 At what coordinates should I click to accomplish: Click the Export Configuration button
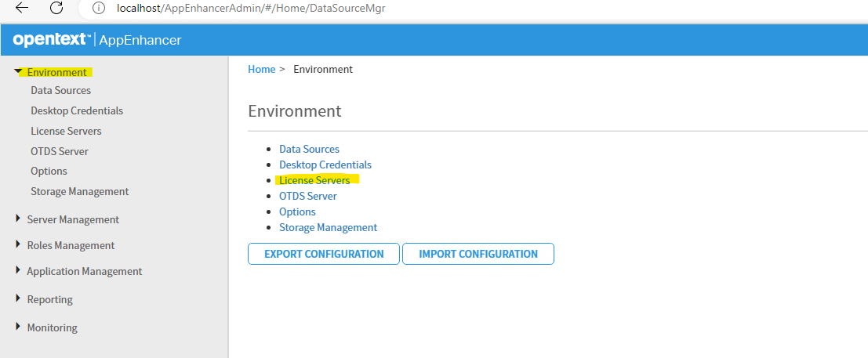coord(324,254)
